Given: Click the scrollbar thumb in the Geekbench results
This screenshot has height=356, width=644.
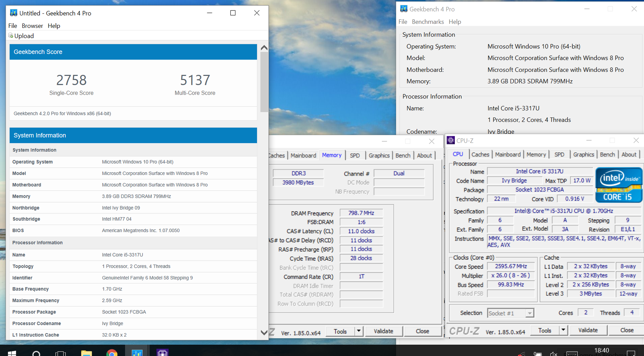Looking at the screenshot, I should [x=264, y=82].
